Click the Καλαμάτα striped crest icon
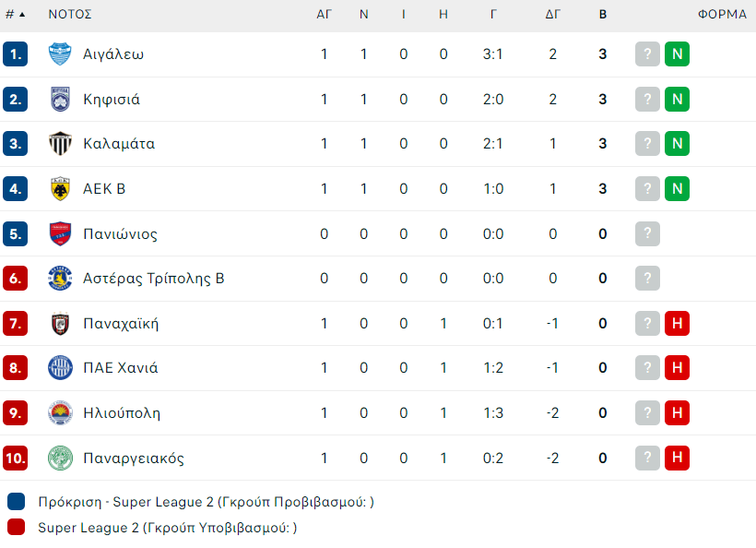The image size is (756, 548). pyautogui.click(x=60, y=144)
